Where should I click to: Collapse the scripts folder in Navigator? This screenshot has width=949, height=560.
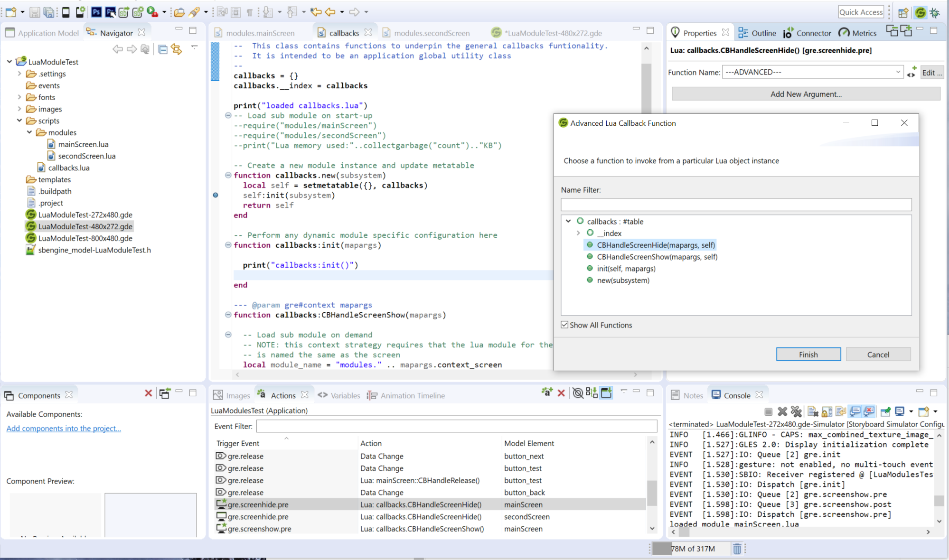coord(19,121)
